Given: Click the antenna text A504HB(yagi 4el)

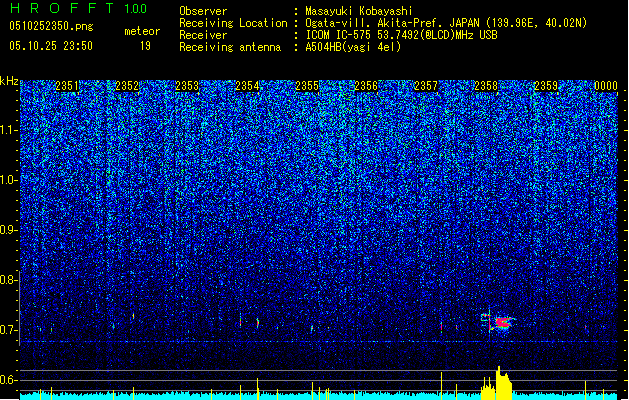Looking at the screenshot, I should [353, 47].
